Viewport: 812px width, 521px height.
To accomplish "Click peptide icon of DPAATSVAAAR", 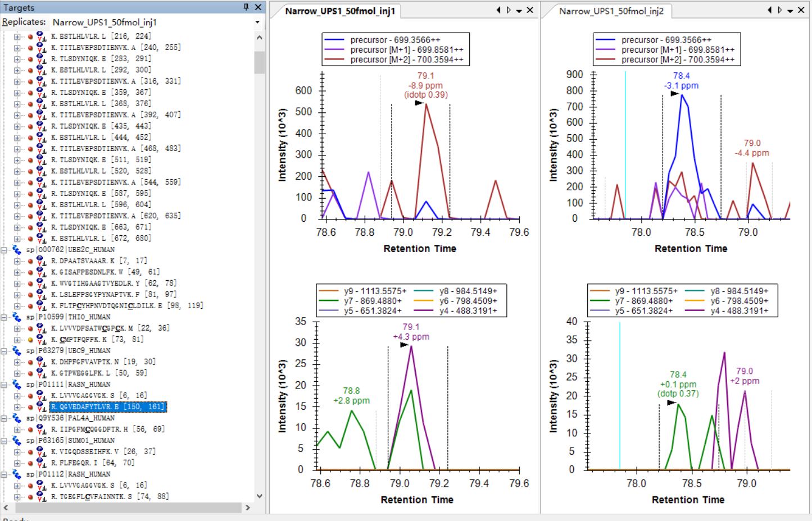I will (41, 261).
